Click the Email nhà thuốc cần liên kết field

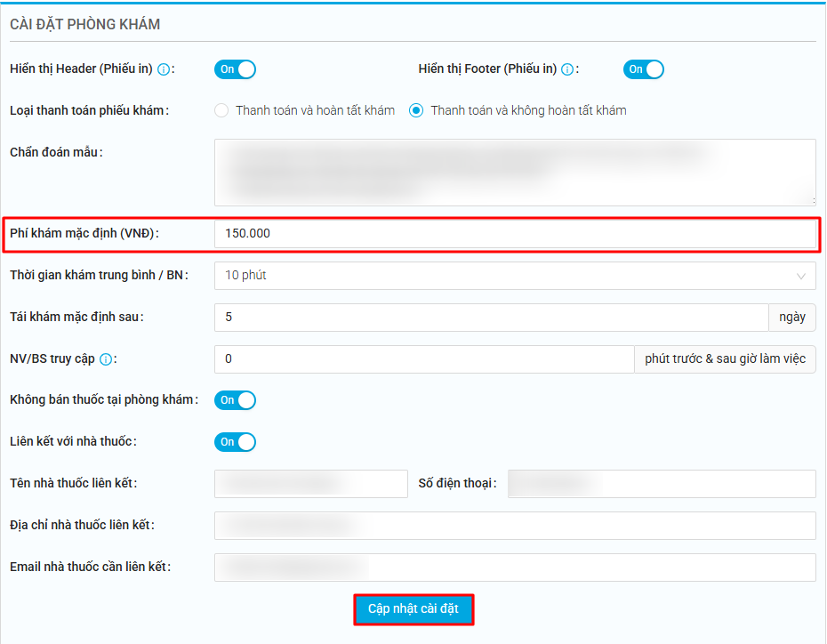click(515, 568)
